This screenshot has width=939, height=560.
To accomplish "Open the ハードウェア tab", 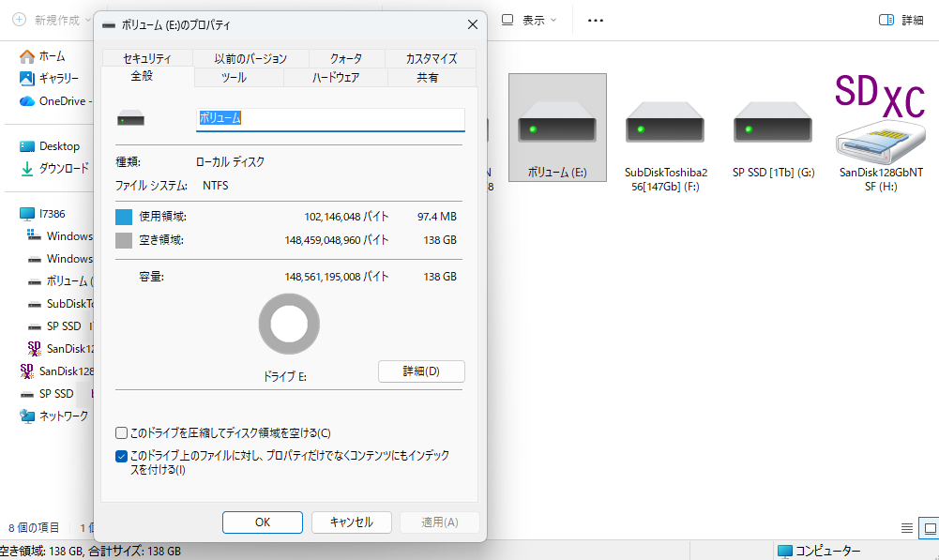I will (336, 78).
